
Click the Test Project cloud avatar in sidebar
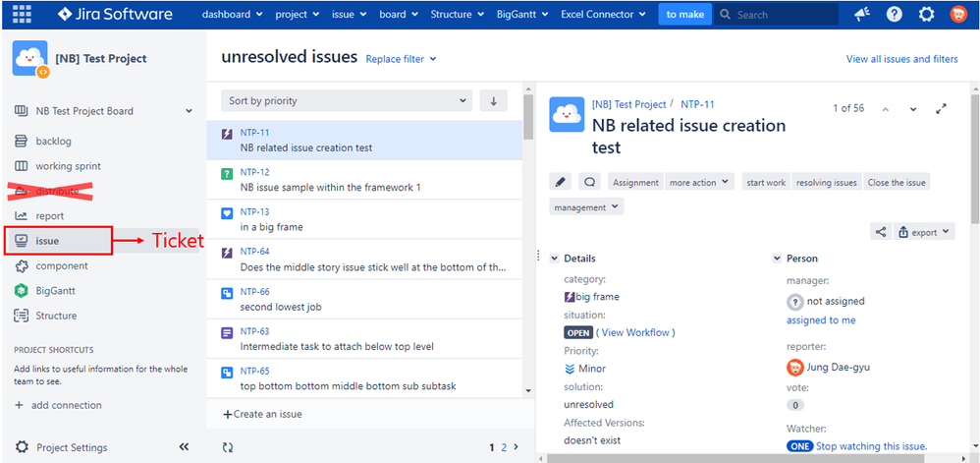click(x=30, y=59)
